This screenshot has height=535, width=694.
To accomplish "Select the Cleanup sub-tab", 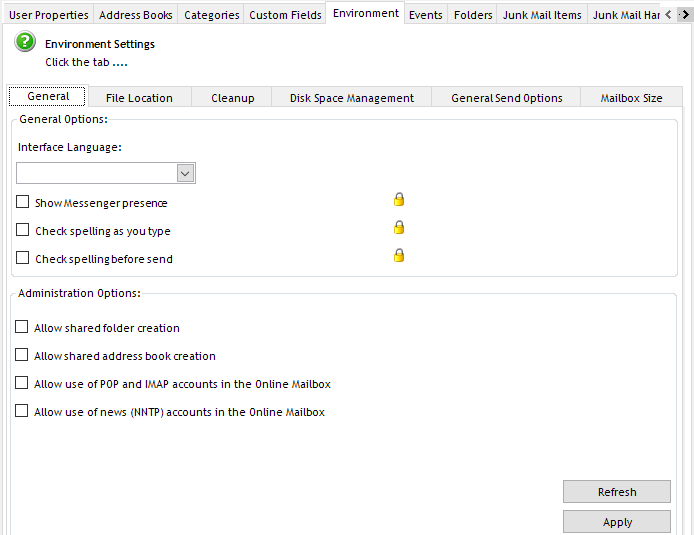I will (232, 98).
